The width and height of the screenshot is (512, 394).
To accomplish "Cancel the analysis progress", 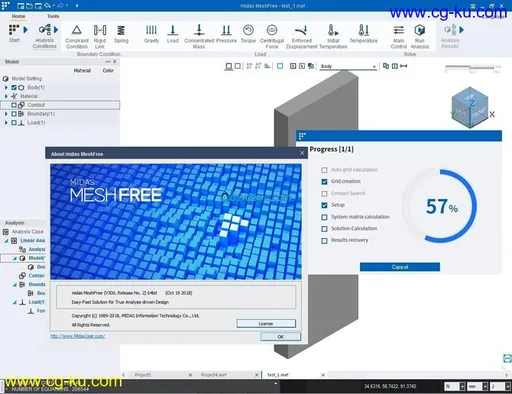I will (x=400, y=267).
